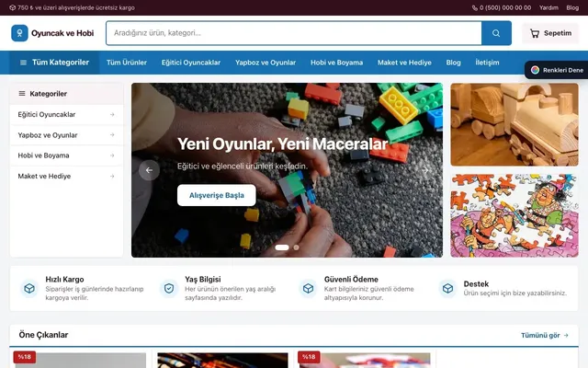Open the Blog link in top bar
Image resolution: width=588 pixels, height=368 pixels.
[x=572, y=7]
